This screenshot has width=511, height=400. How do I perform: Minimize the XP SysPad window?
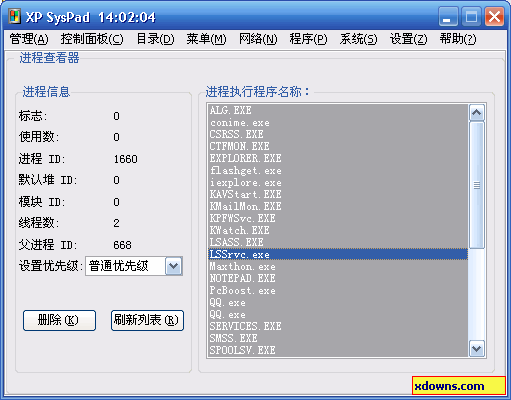tap(448, 16)
